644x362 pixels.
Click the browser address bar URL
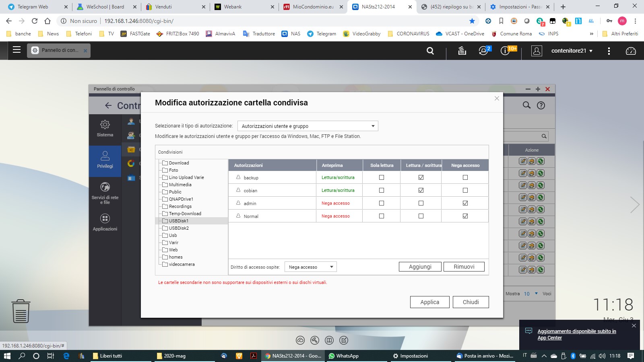[x=139, y=21]
